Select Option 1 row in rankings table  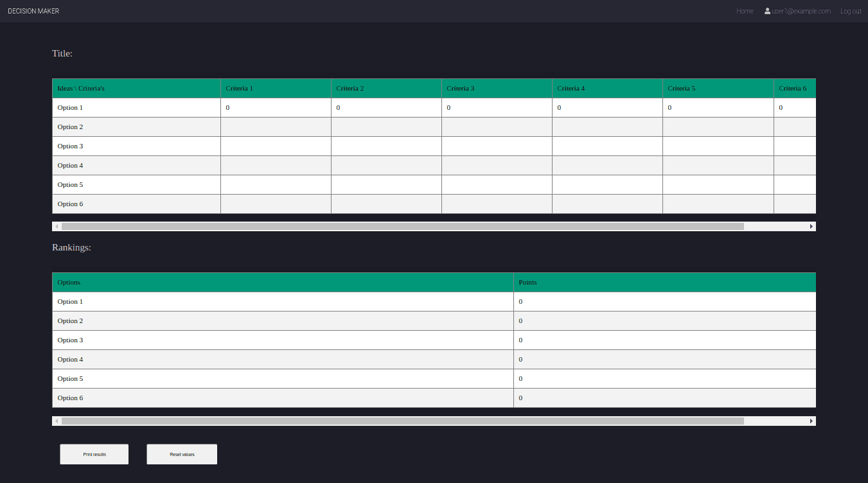[434, 301]
